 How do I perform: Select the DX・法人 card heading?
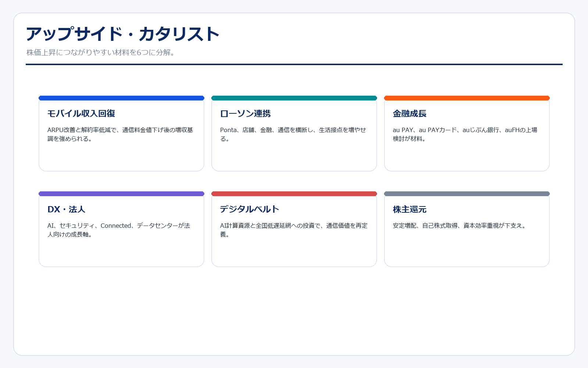click(x=66, y=209)
